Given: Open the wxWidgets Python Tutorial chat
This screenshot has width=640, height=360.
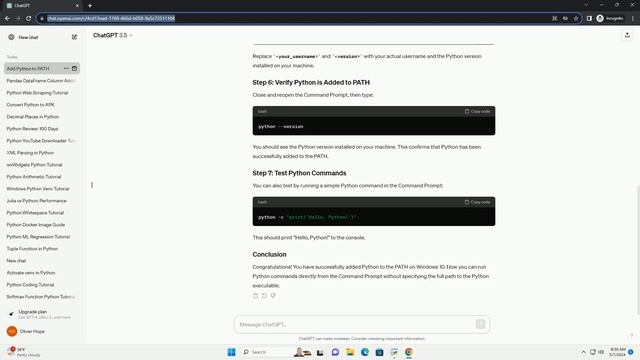Looking at the screenshot, I should [x=42, y=165].
